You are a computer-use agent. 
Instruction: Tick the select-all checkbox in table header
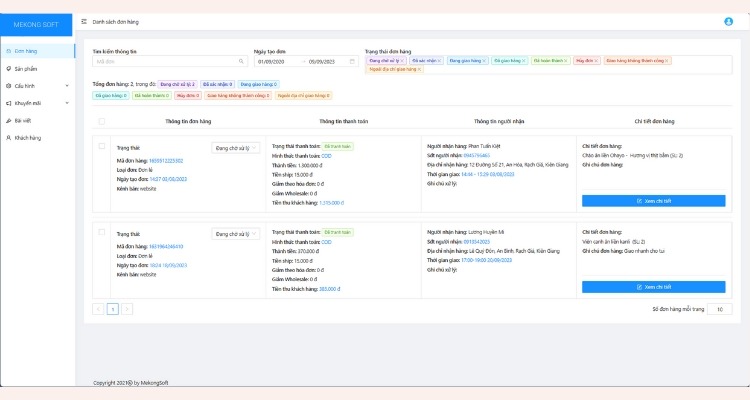click(x=101, y=121)
